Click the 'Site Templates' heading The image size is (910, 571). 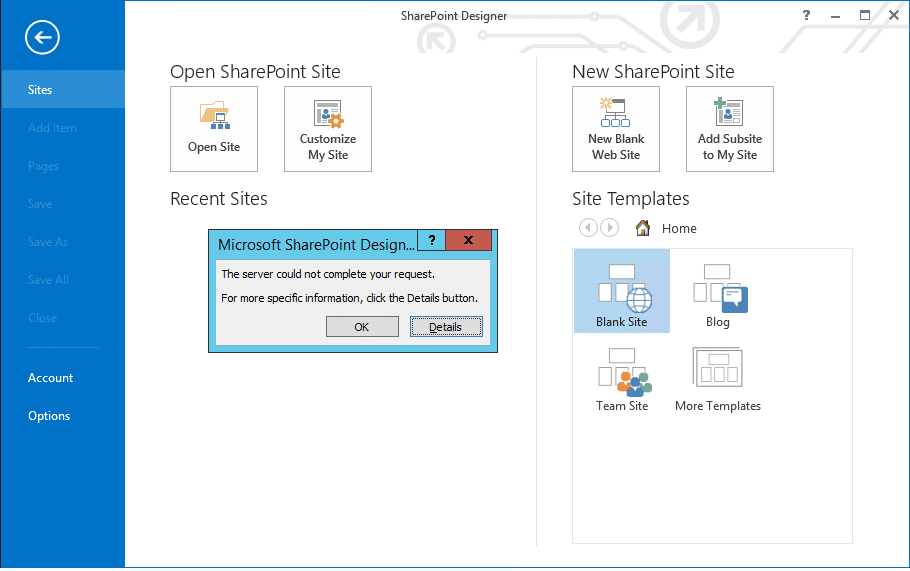click(631, 199)
